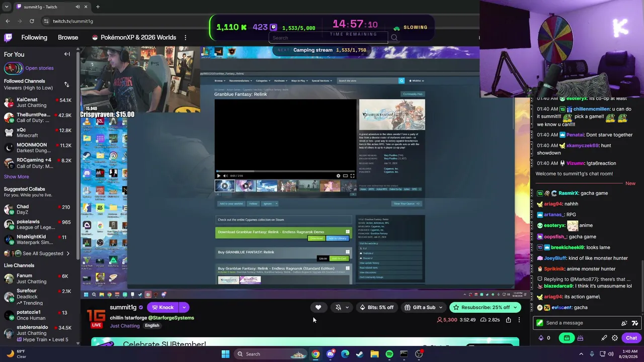Show hidden system tray icons
The height and width of the screenshot is (362, 644).
(581, 354)
